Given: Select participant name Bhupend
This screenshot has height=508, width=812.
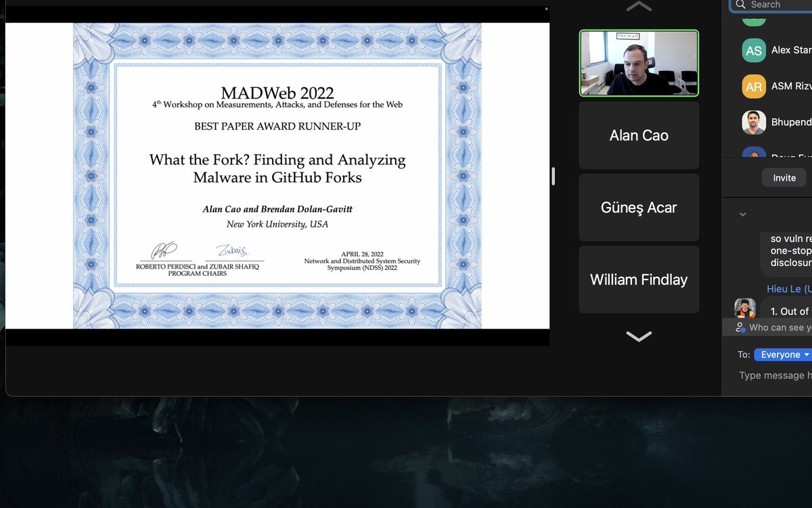Looking at the screenshot, I should pos(791,122).
